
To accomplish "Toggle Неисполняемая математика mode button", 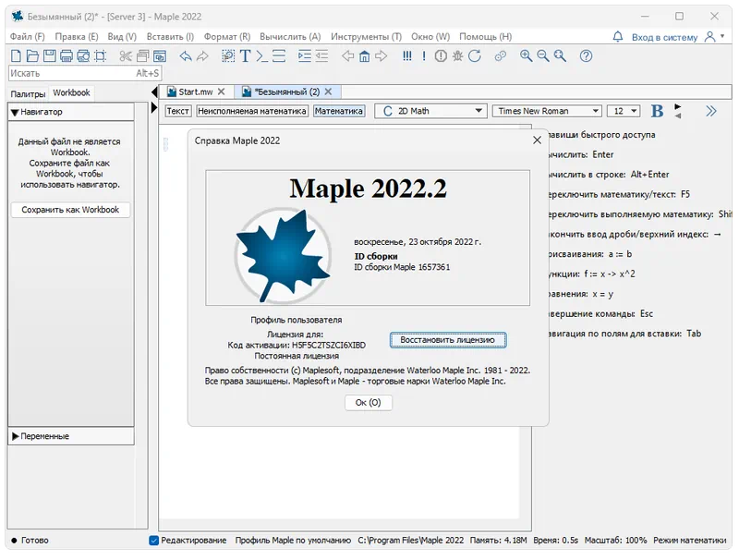I will (x=252, y=111).
